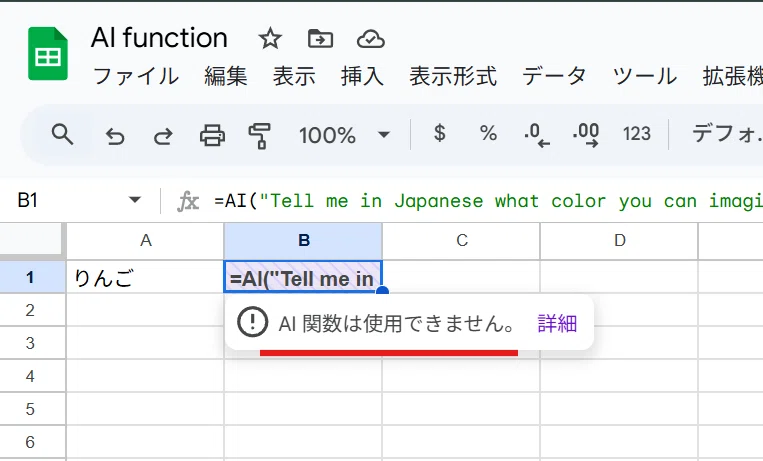Select column C header
Screen dimensions: 763x461
point(461,240)
